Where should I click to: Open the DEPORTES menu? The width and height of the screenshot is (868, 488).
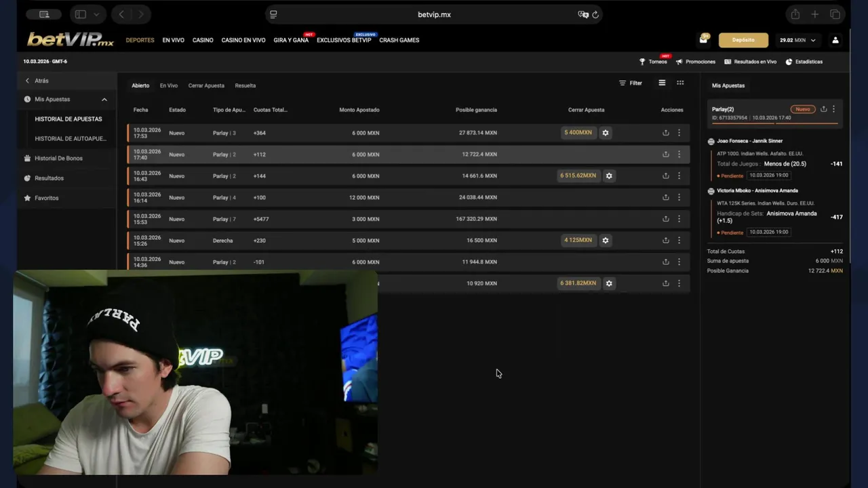tap(140, 40)
